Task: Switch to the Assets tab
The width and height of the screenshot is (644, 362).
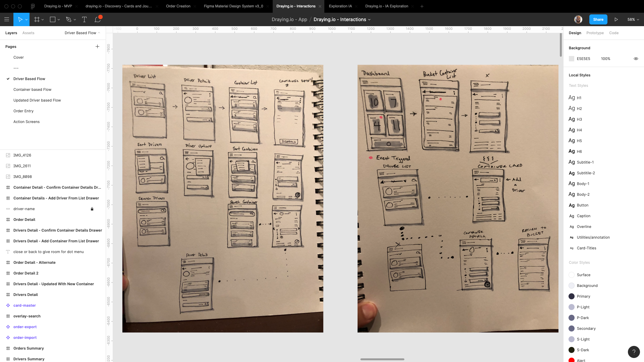Action: point(28,33)
